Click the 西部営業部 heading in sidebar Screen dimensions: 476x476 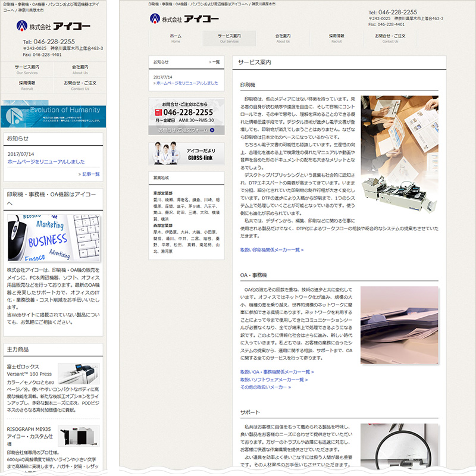click(162, 226)
